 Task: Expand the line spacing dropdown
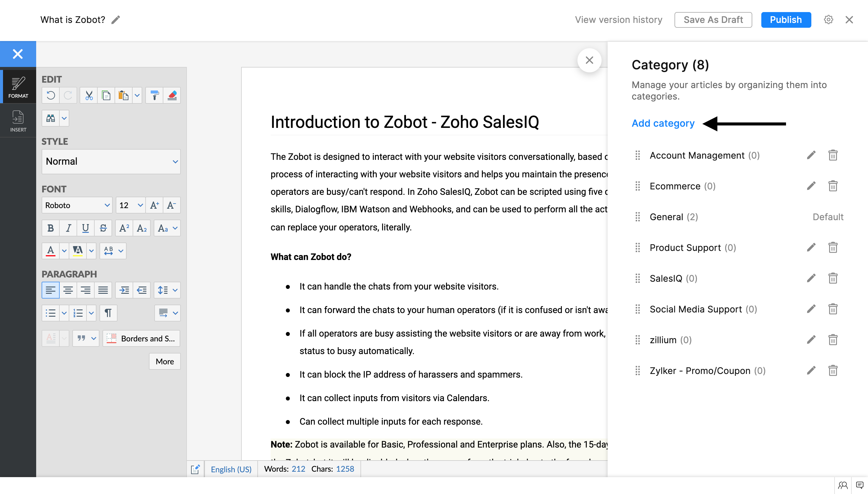coord(175,290)
